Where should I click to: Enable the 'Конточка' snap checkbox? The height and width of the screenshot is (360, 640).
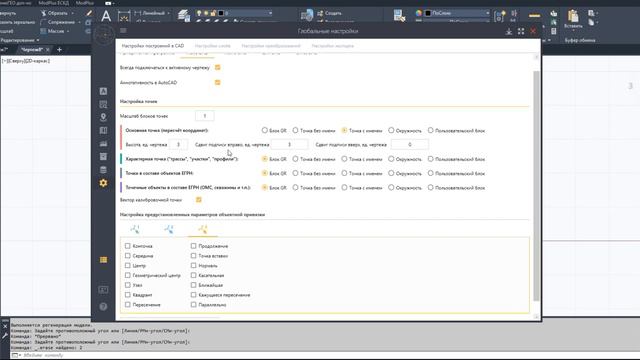128,246
